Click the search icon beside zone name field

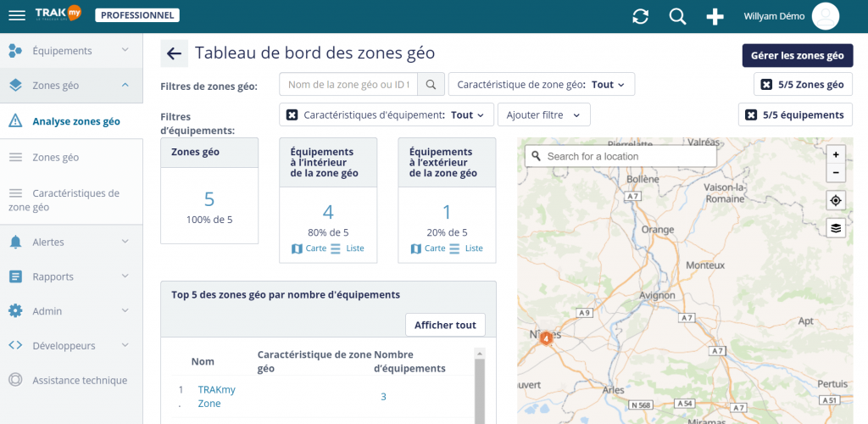point(431,85)
